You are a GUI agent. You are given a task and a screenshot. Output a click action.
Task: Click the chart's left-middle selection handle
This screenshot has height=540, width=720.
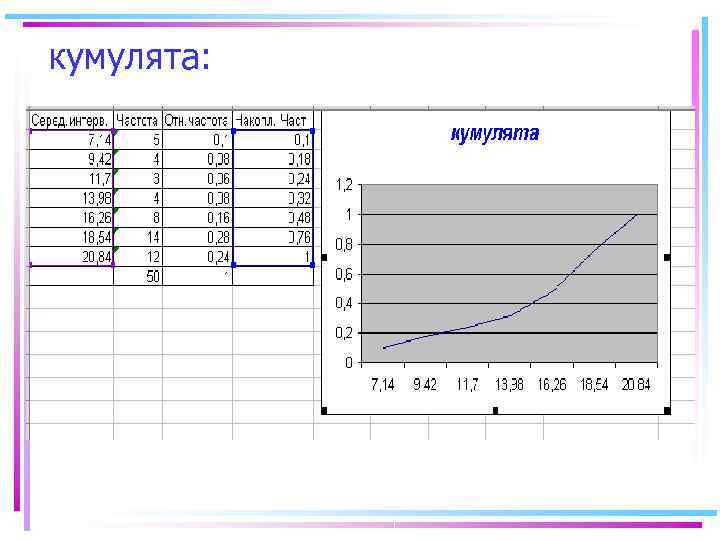[324, 258]
